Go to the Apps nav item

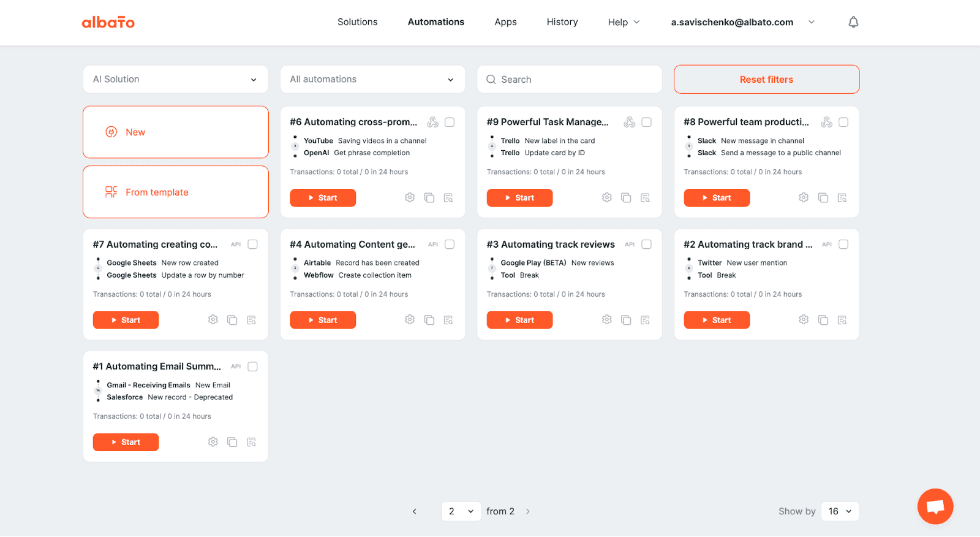(505, 22)
